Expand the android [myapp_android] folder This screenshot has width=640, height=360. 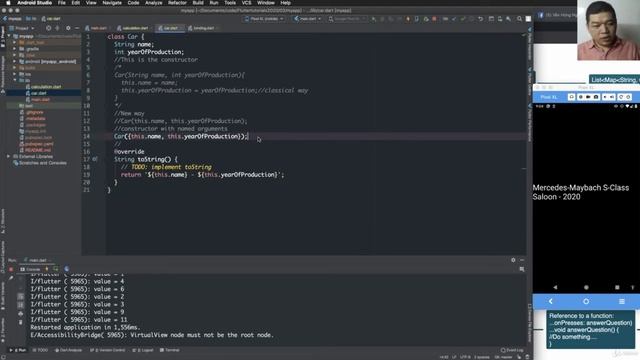coord(15,61)
